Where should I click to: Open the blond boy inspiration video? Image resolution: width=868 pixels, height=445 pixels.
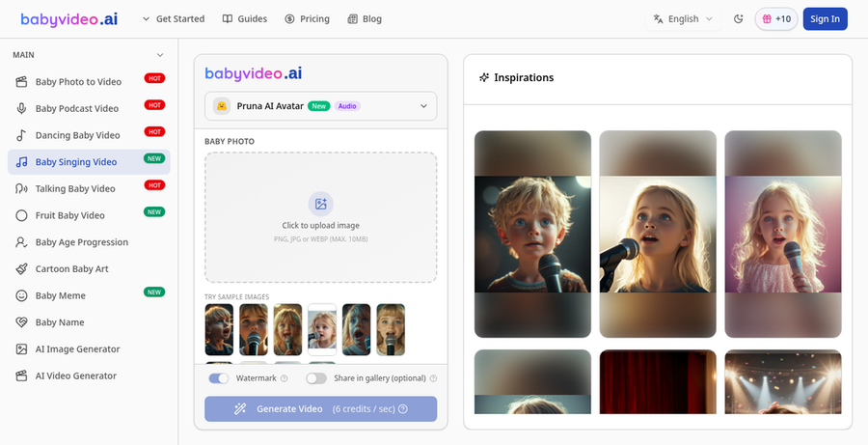pyautogui.click(x=532, y=234)
